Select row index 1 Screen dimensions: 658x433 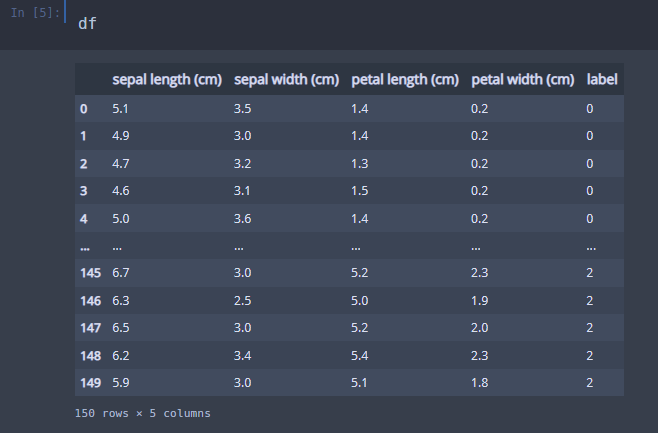(x=84, y=136)
